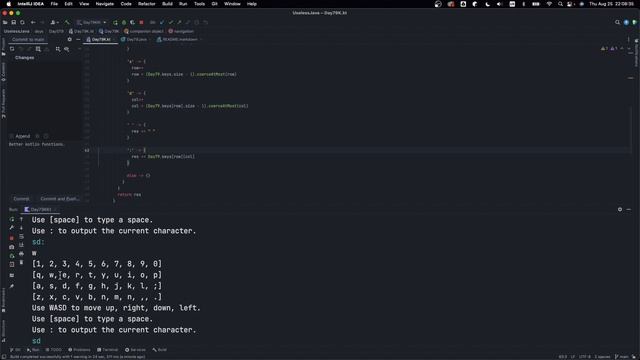640x360 pixels.
Task: Select the Commit to main tab
Action: tap(28, 40)
